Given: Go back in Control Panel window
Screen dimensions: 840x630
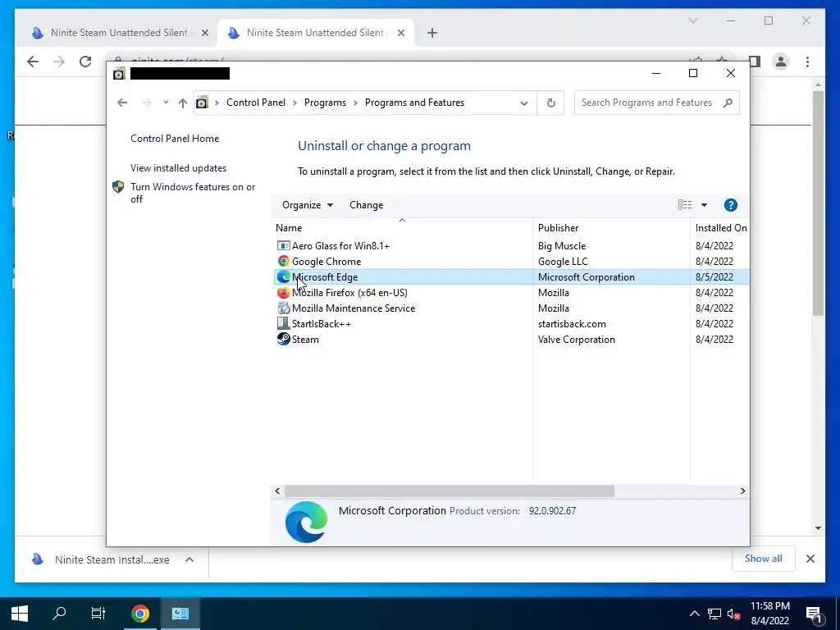Looking at the screenshot, I should click(x=122, y=103).
